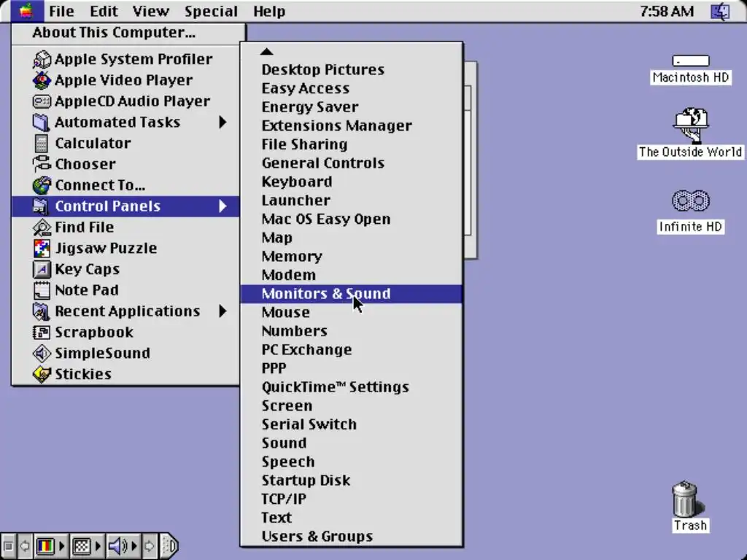Click the Apple Video Player icon

[x=42, y=80]
